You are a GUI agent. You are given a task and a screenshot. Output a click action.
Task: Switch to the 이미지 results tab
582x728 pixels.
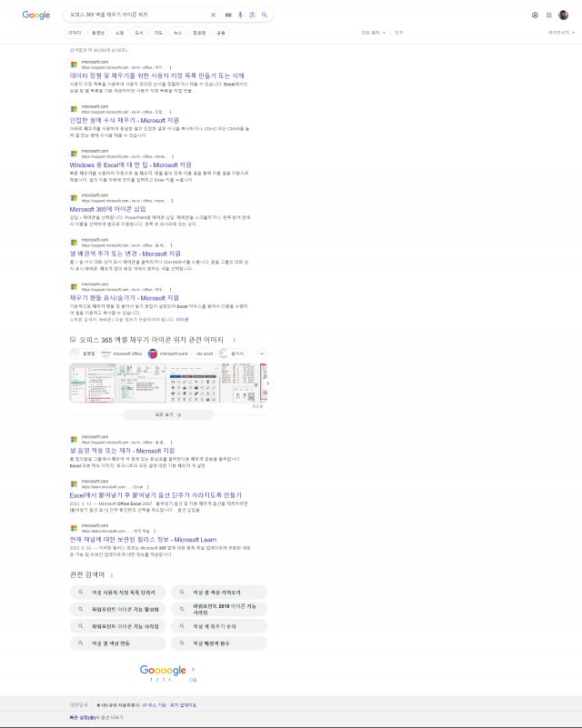tap(75, 33)
